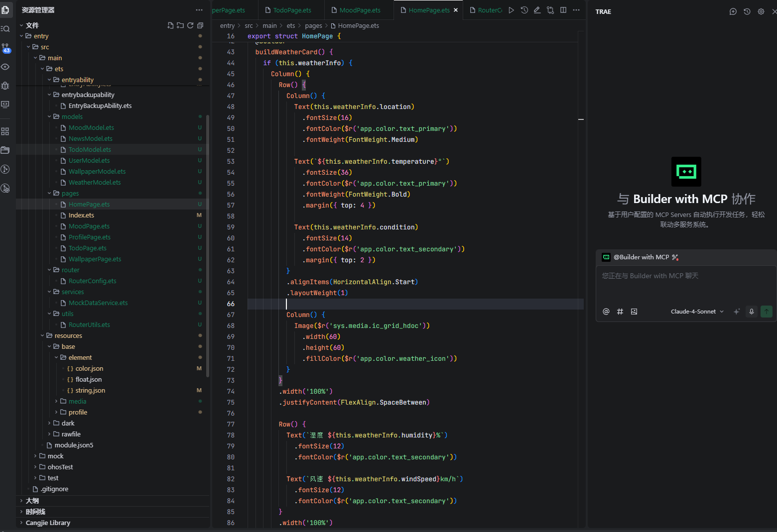Click 'entry' in the breadcrumb

[x=227, y=26]
